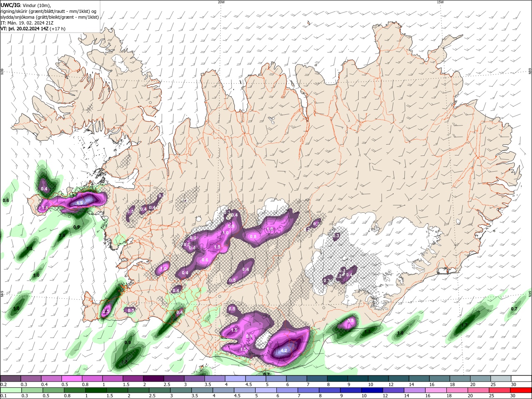Click the red 30 mm swatch in the bottom rain legend
This screenshot has width=532, height=399.
click(x=521, y=390)
